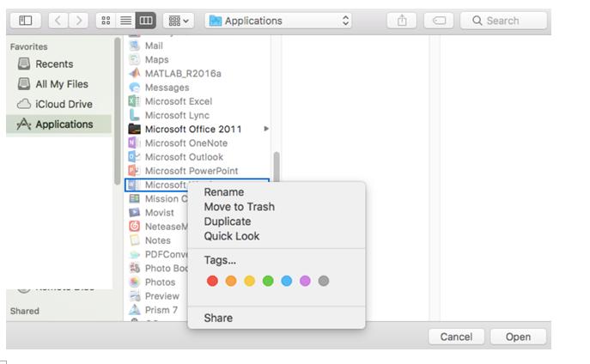Click the sidebar scrollbar

click(x=117, y=112)
